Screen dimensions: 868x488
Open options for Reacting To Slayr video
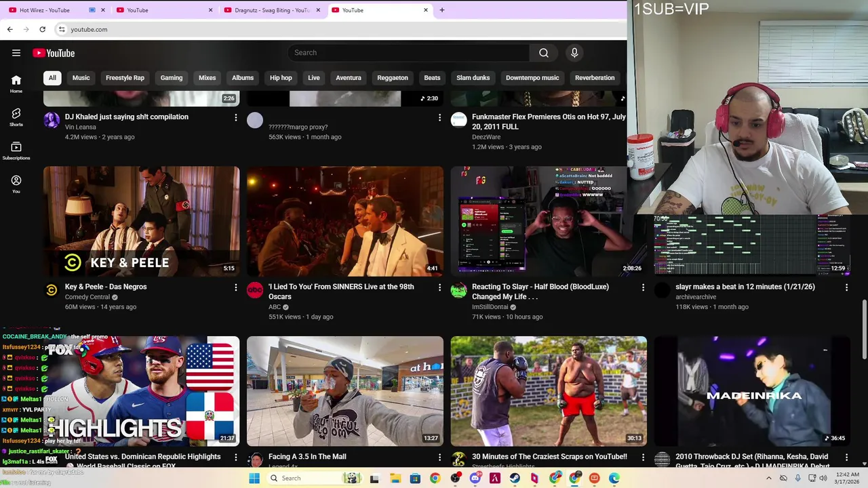(643, 287)
